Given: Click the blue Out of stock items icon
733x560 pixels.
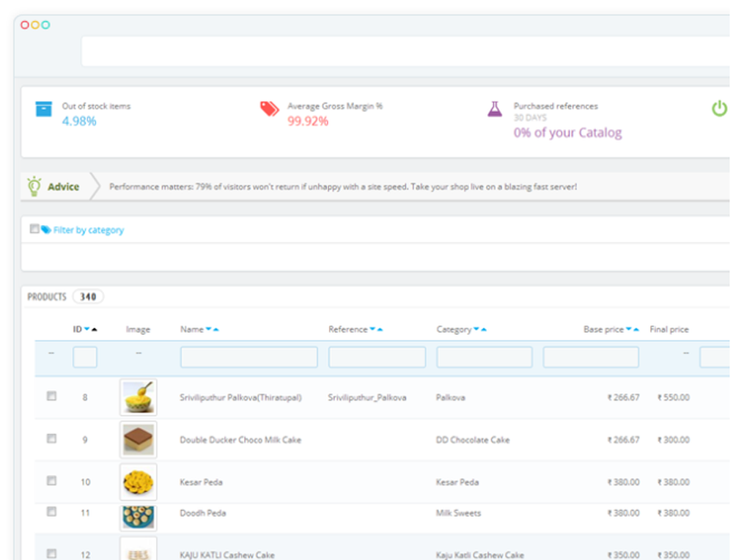Looking at the screenshot, I should [44, 108].
